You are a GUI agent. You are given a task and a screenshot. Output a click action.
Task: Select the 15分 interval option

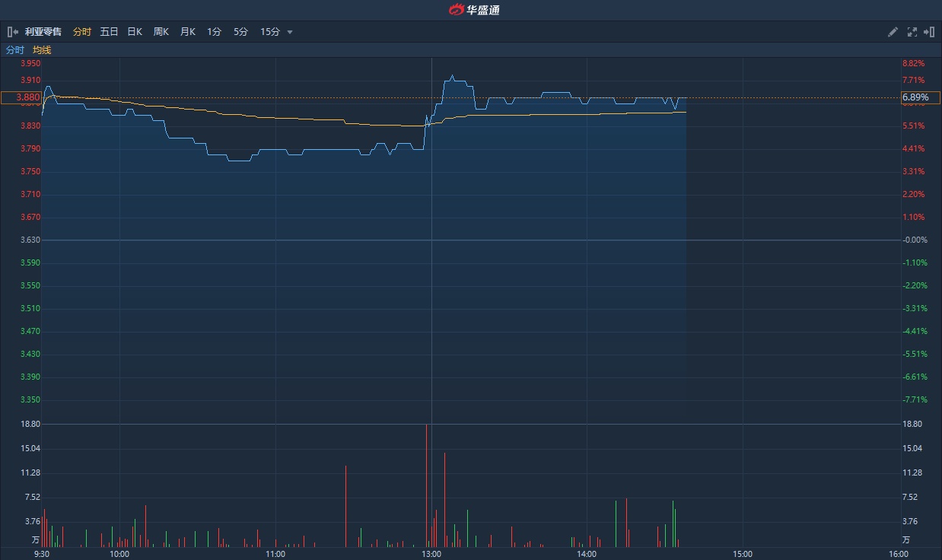pyautogui.click(x=270, y=32)
